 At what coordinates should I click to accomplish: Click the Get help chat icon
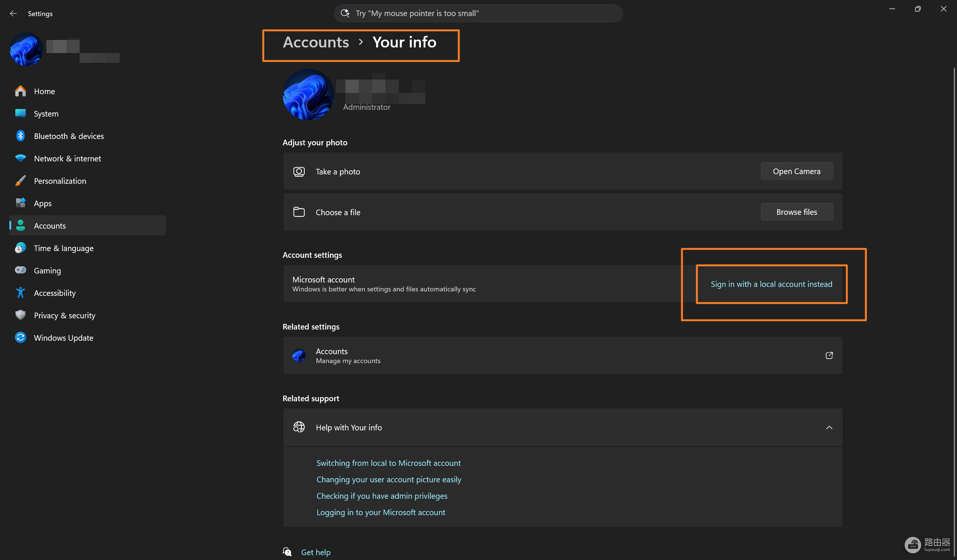click(287, 552)
